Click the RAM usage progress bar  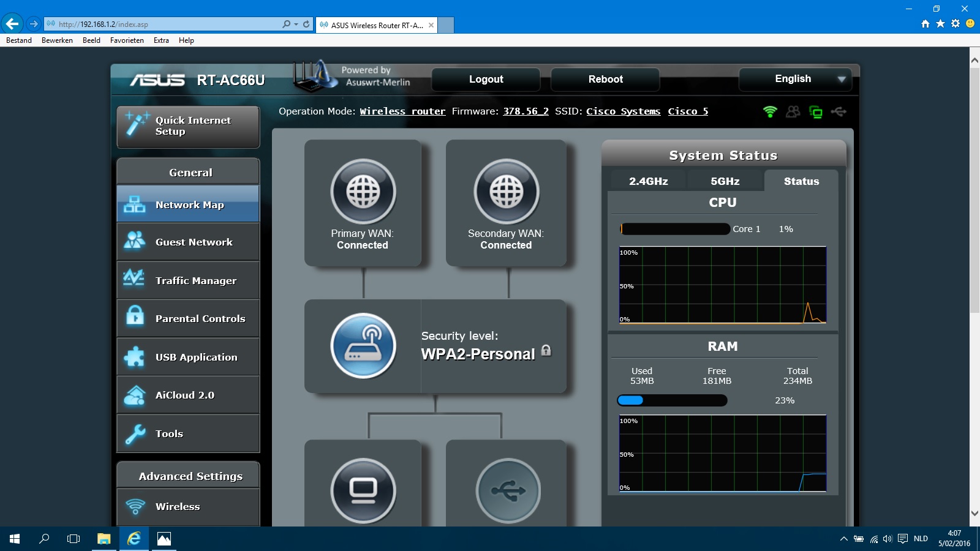(x=672, y=400)
